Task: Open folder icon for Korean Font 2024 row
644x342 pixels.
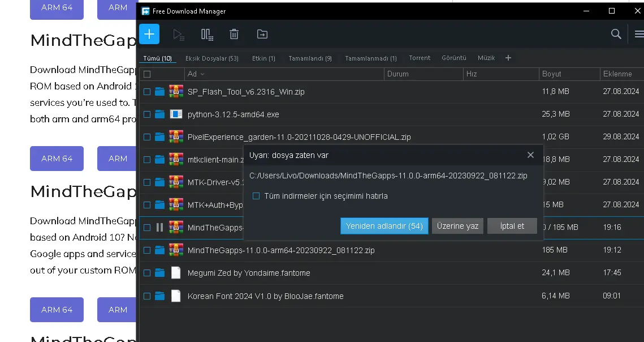Action: (160, 296)
